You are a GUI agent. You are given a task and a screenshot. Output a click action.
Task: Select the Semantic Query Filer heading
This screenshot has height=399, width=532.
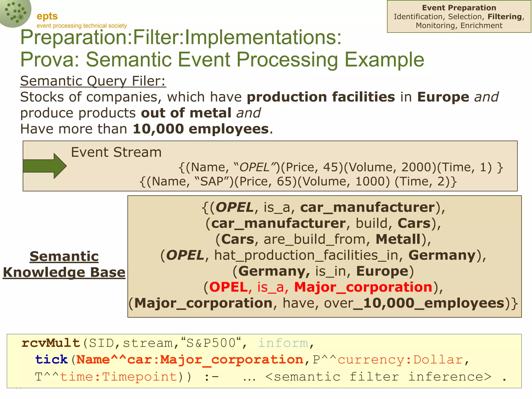(x=93, y=81)
